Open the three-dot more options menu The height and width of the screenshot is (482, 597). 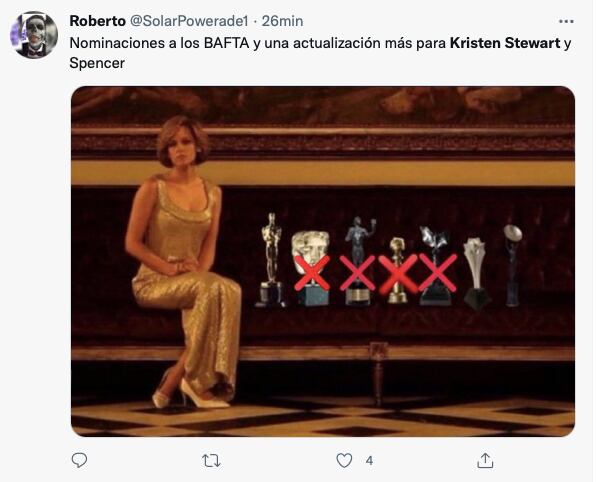pos(566,21)
